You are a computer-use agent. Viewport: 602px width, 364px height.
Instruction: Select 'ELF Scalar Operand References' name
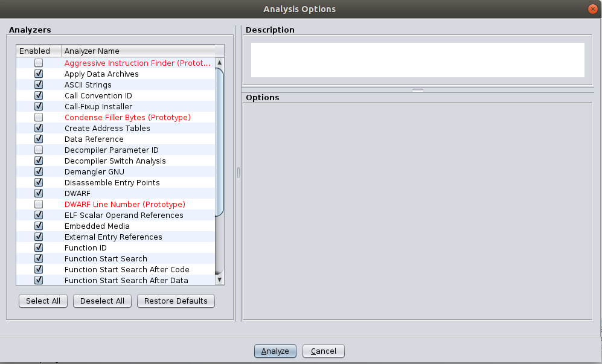tap(124, 216)
